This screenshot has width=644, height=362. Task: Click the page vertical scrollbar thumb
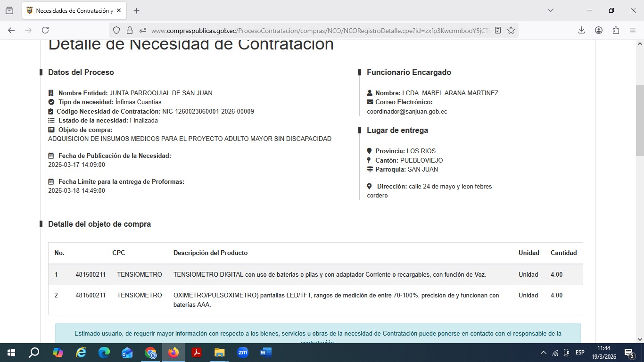point(640,120)
